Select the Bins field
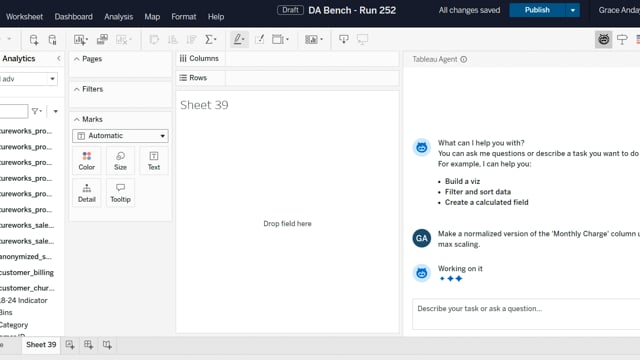 (x=6, y=313)
